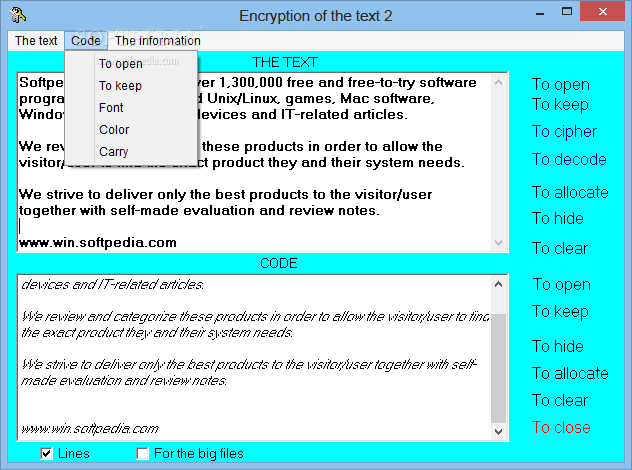Viewport: 632px width, 470px height.
Task: Click the text box scrollbar up arrow
Action: 499,82
